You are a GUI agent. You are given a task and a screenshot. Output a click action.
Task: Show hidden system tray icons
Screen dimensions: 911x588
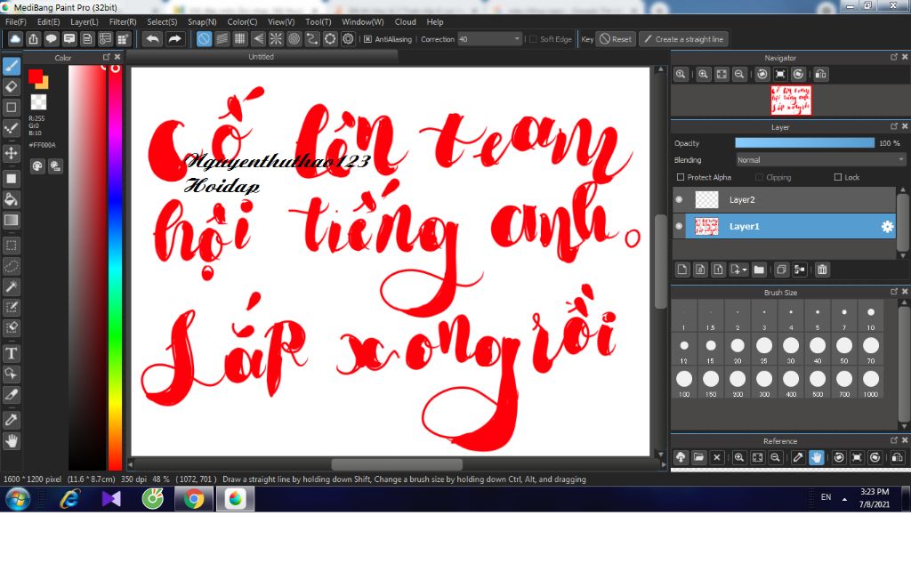(x=844, y=499)
